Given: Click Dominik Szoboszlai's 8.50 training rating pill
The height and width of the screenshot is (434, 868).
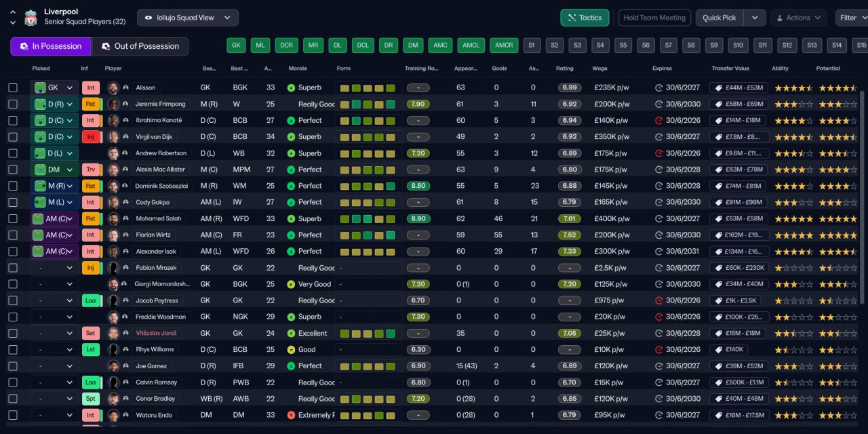Looking at the screenshot, I should coord(418,186).
